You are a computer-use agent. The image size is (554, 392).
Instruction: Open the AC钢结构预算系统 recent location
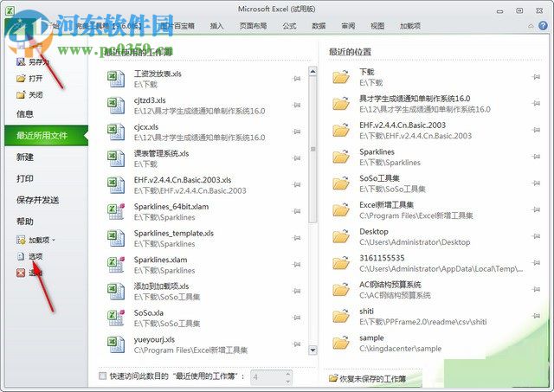(x=435, y=290)
